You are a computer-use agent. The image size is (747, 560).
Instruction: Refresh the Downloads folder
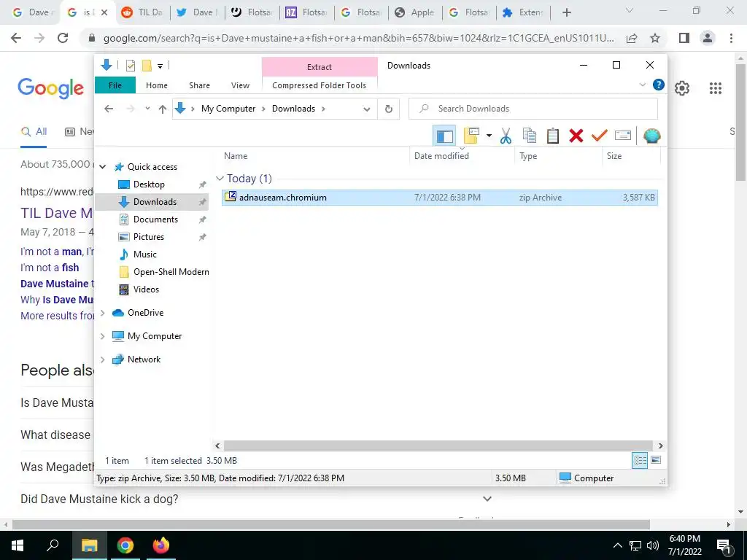pyautogui.click(x=389, y=109)
